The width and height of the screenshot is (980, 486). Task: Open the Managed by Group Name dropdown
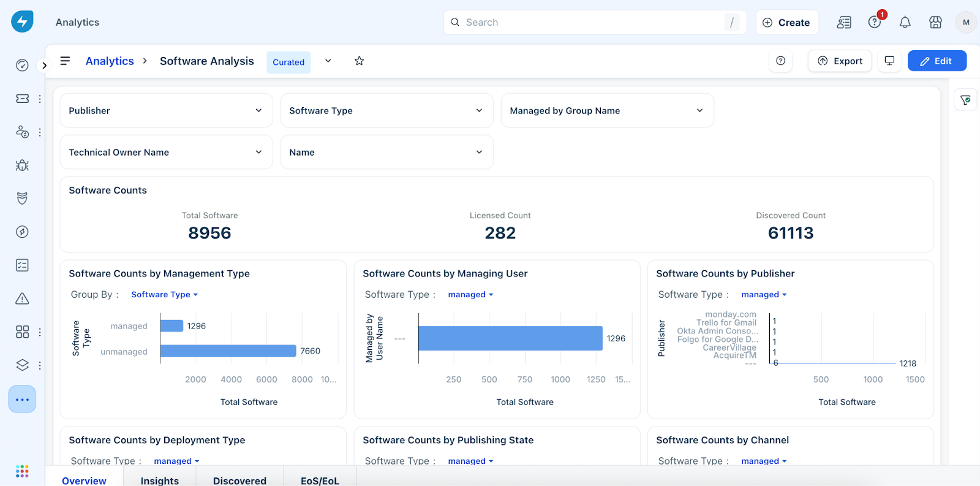point(607,110)
